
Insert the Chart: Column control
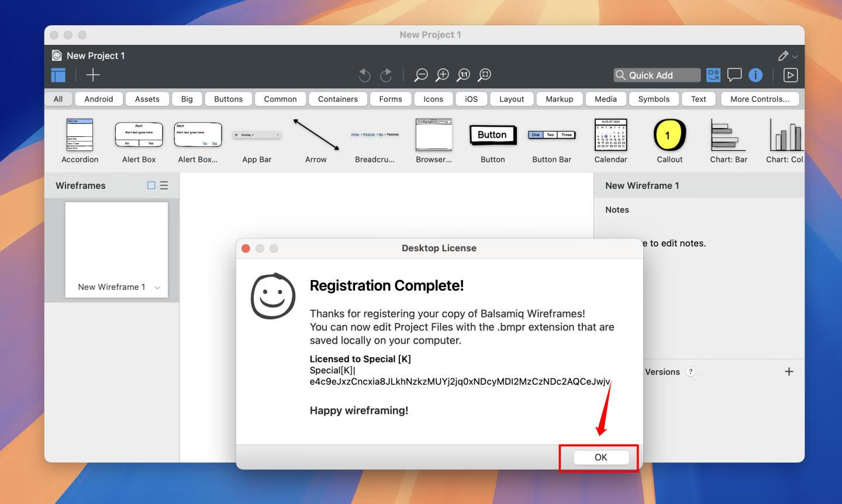(x=785, y=141)
